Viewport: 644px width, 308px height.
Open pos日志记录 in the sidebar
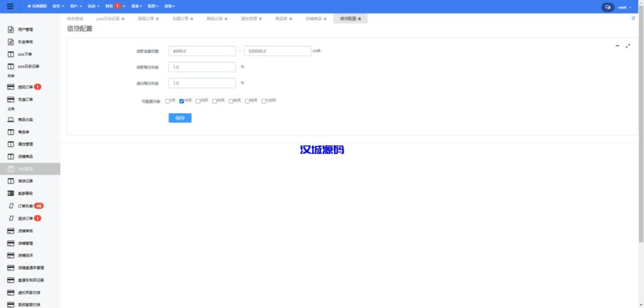click(x=30, y=66)
